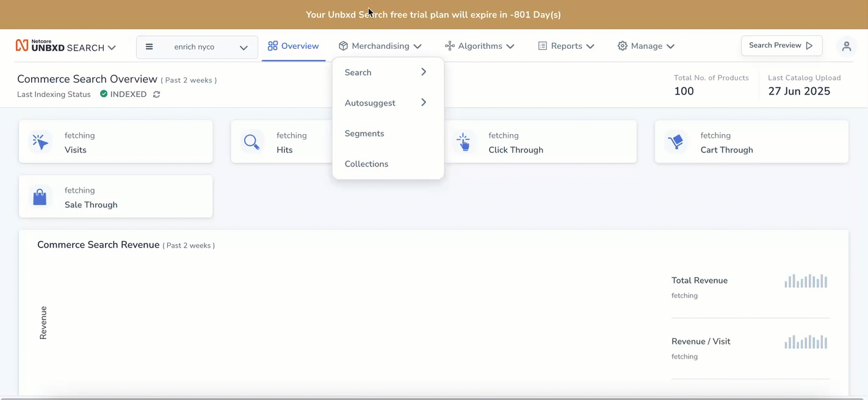Click the Click Through hand icon
The image size is (868, 400).
click(463, 141)
